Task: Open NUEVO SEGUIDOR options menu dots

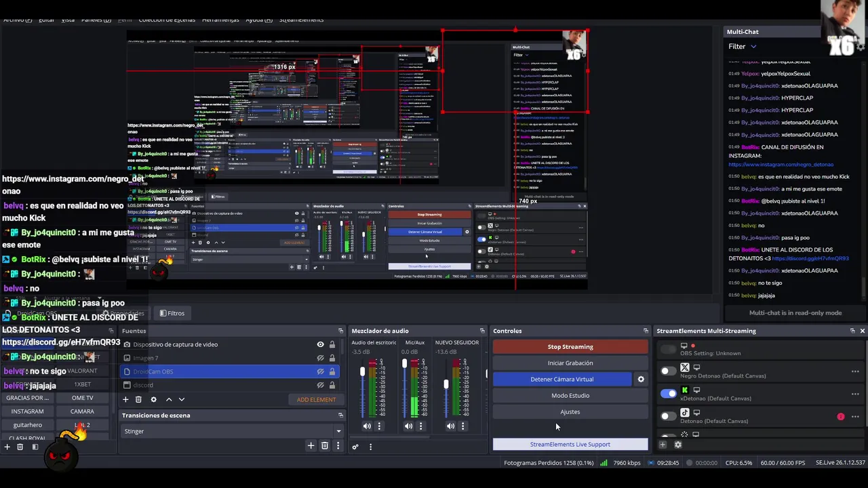Action: [x=463, y=426]
